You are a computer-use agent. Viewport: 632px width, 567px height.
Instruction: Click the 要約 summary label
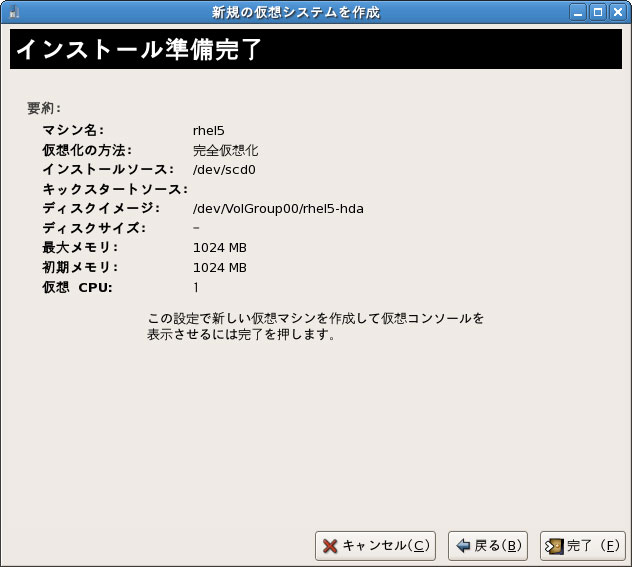pos(44,107)
